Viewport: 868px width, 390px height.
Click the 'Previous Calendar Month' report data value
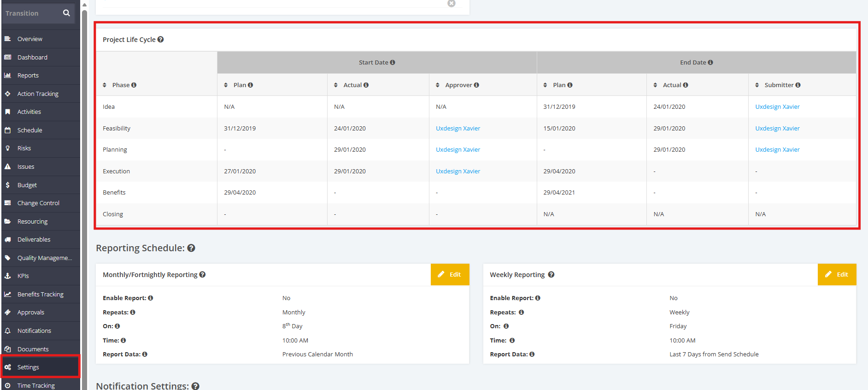coord(317,355)
